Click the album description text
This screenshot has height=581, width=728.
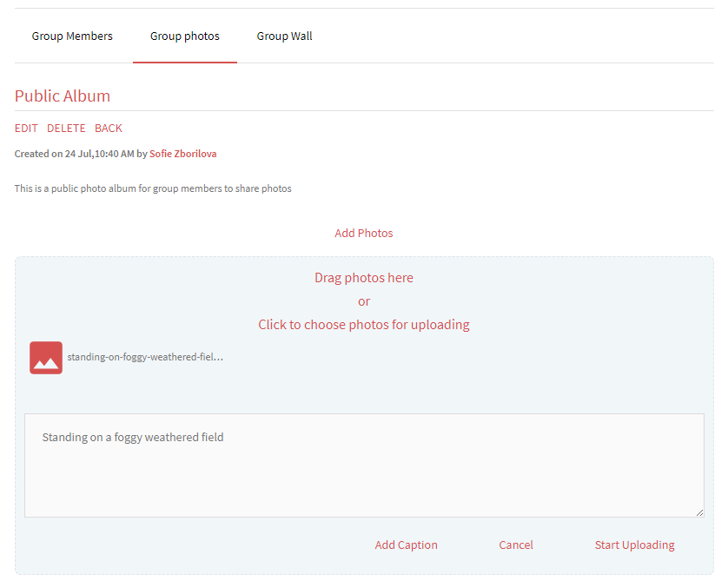pyautogui.click(x=153, y=188)
